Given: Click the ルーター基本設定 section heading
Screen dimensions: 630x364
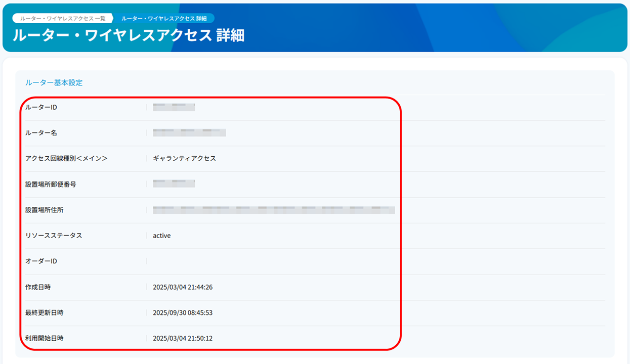Looking at the screenshot, I should tap(53, 82).
